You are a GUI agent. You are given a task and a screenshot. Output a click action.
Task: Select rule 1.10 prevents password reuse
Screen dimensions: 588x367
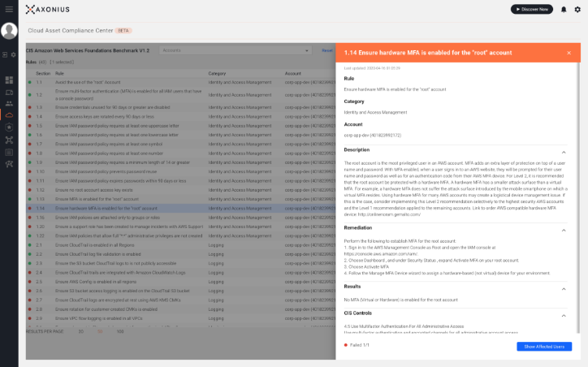(x=181, y=171)
